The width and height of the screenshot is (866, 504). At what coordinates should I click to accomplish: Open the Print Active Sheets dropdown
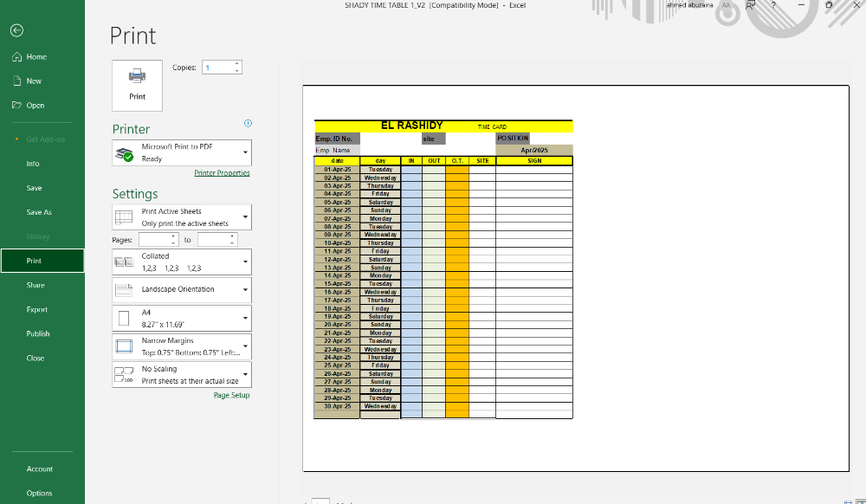[x=182, y=217]
